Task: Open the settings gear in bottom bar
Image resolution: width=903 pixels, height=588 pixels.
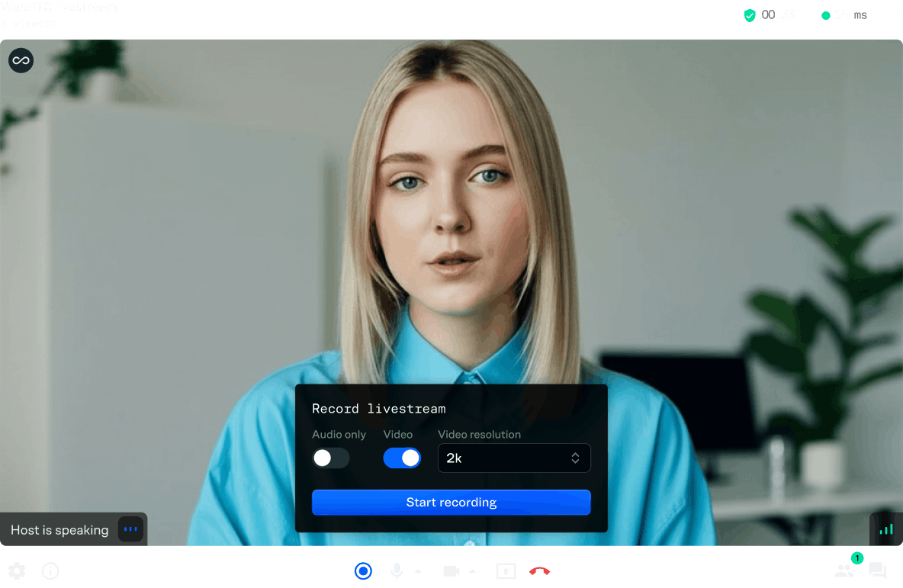Action: tap(17, 570)
